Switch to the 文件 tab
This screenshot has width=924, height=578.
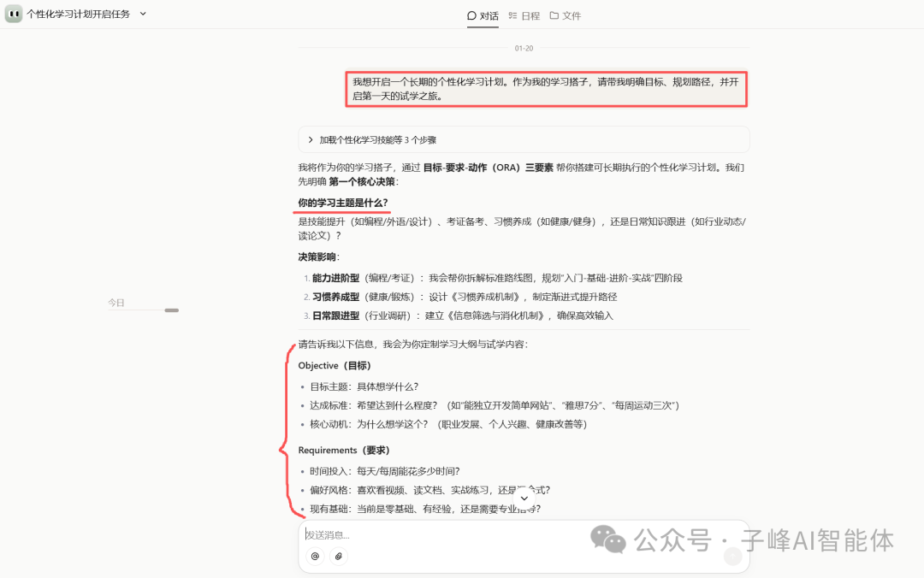[x=566, y=16]
